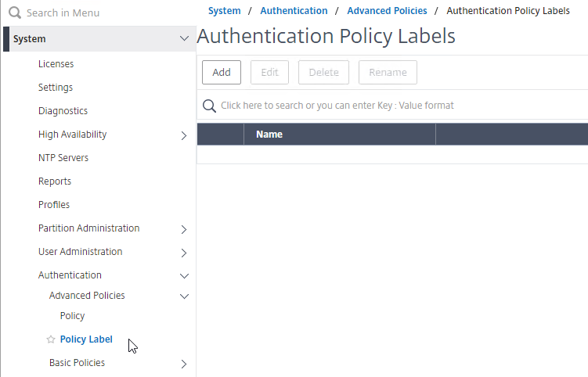Focus the Key : Value search field
The height and width of the screenshot is (377, 588).
coord(392,106)
